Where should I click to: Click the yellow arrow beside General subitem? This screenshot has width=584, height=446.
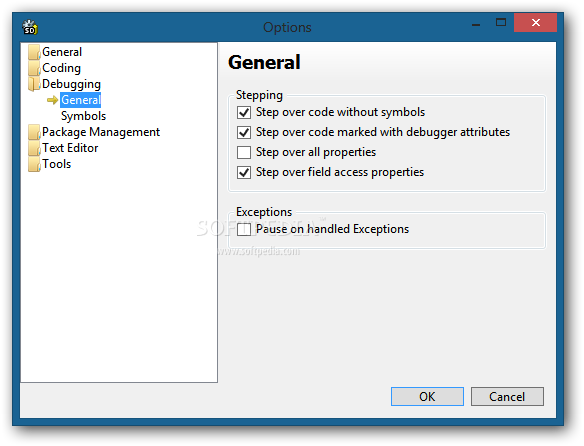[53, 100]
